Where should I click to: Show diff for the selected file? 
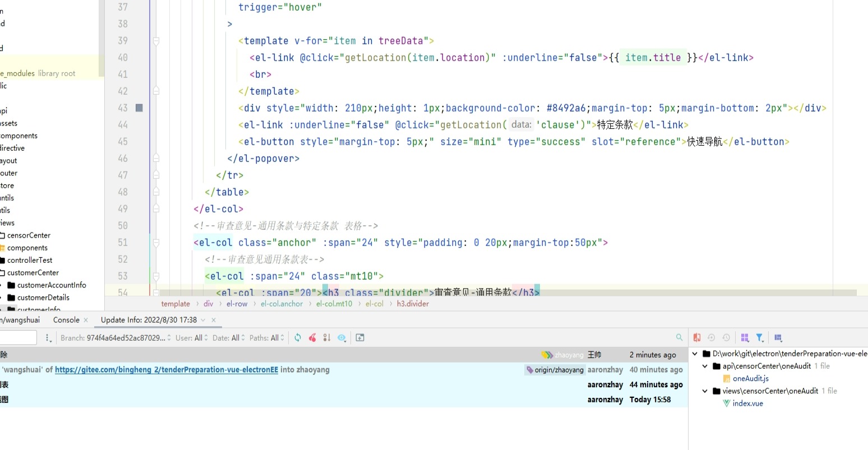coord(697,337)
